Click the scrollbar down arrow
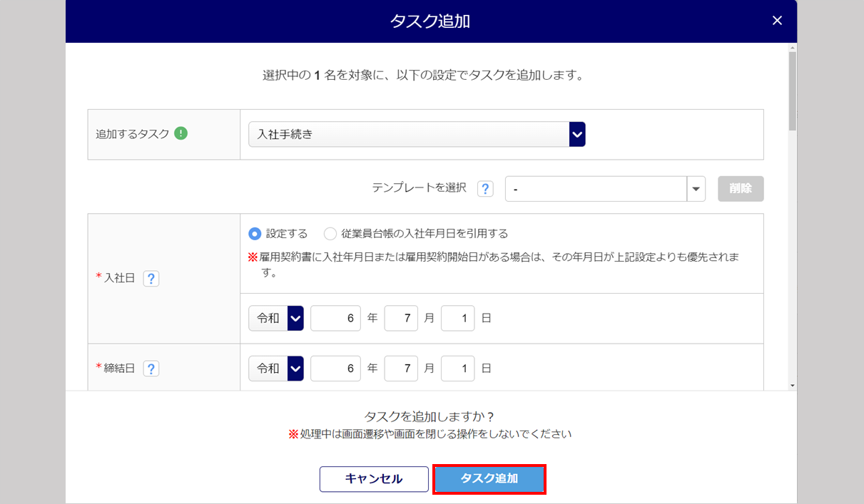Viewport: 864px width, 504px height. point(792,386)
